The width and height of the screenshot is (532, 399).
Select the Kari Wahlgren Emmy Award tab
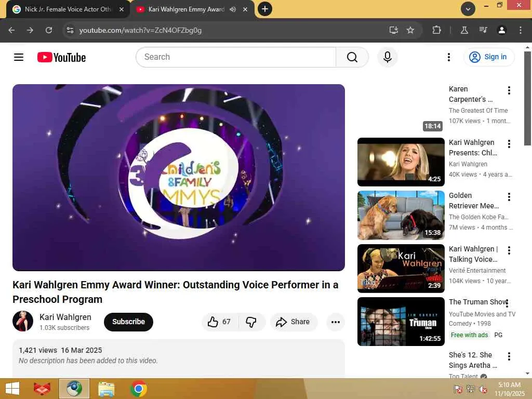click(187, 9)
